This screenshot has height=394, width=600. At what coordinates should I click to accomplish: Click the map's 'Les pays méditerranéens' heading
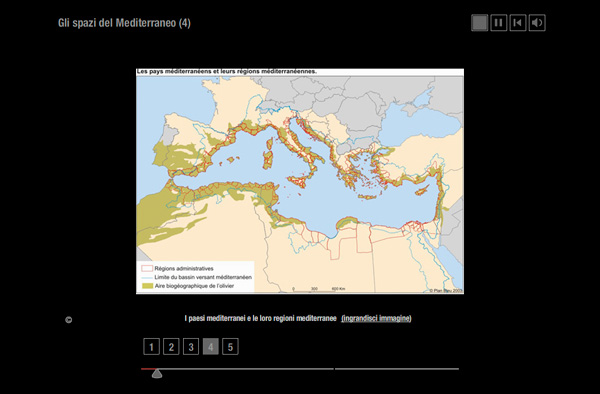227,72
